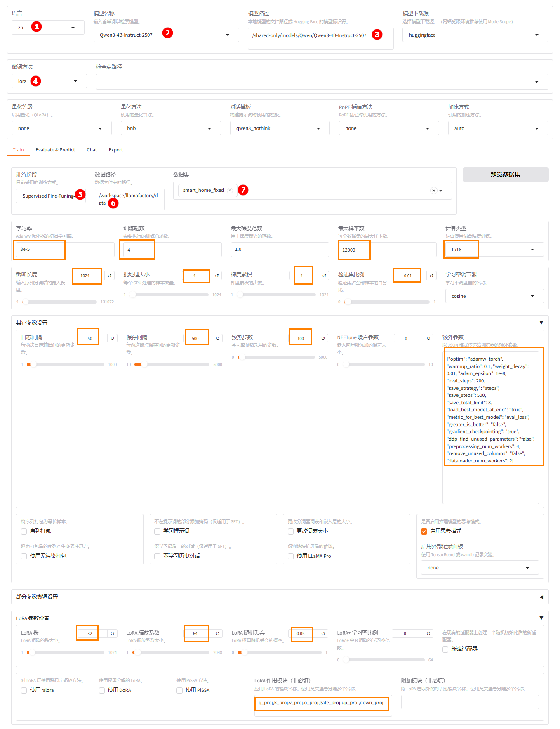Check the 使用 DoRA option
This screenshot has width=560, height=729.
pyautogui.click(x=102, y=690)
